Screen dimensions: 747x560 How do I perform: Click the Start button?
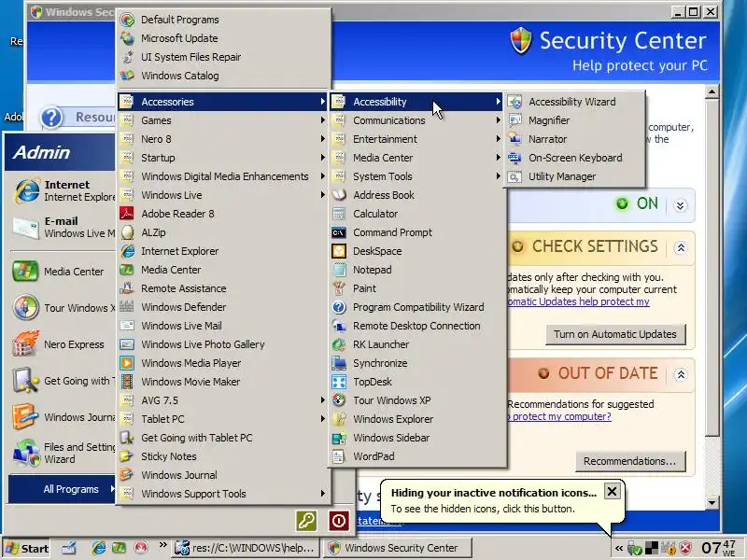(x=27, y=549)
